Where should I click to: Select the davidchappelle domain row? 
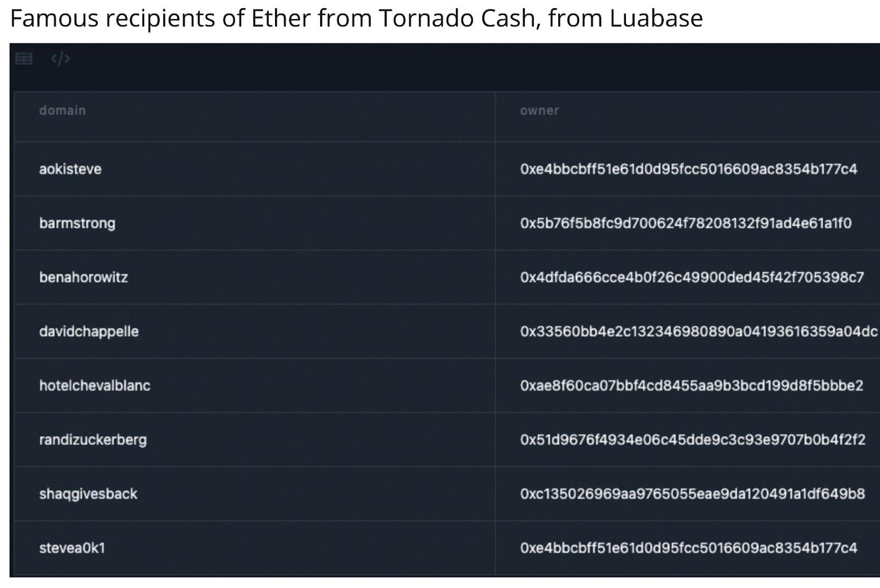pyautogui.click(x=89, y=331)
